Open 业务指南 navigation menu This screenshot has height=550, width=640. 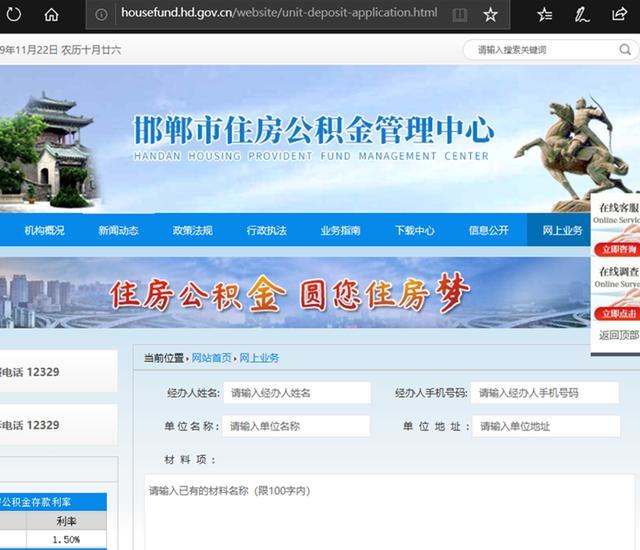pos(340,231)
